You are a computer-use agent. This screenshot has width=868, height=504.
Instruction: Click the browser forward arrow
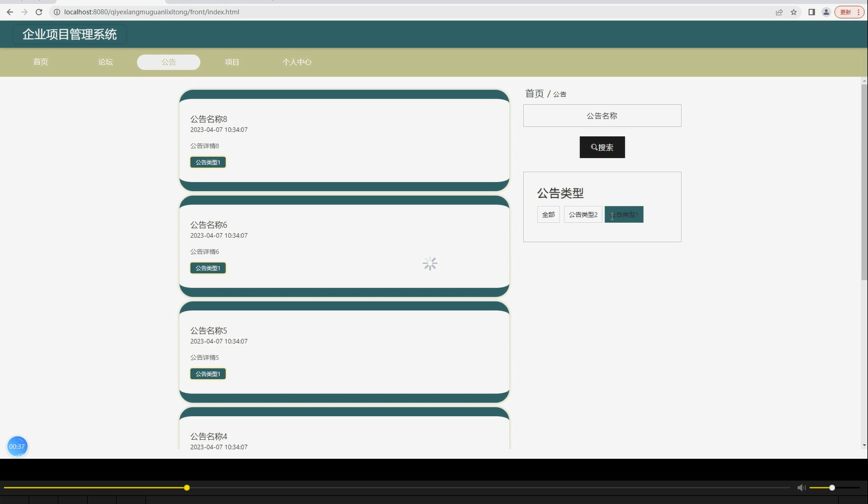tap(24, 12)
